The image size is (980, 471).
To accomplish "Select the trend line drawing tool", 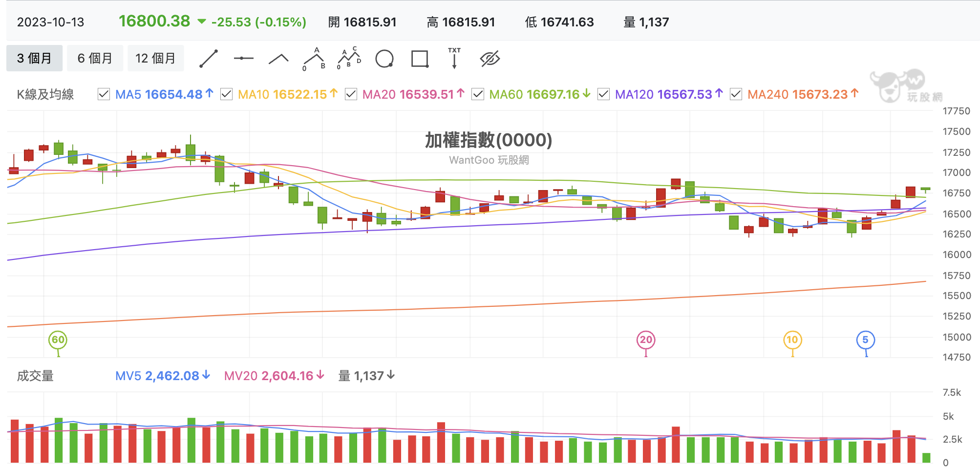I will pyautogui.click(x=209, y=59).
